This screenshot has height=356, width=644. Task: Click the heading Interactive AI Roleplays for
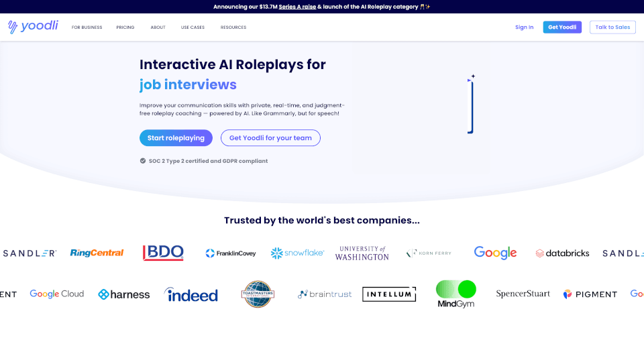click(x=233, y=64)
